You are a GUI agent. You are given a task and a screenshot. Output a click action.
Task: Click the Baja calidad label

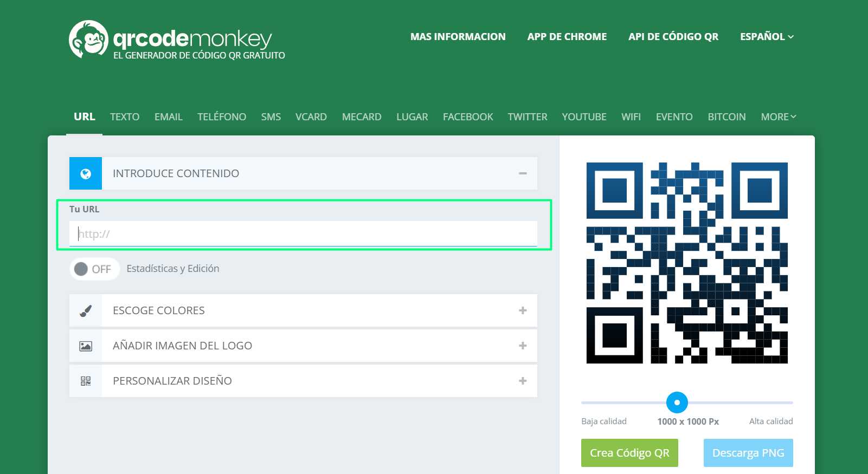coord(604,421)
